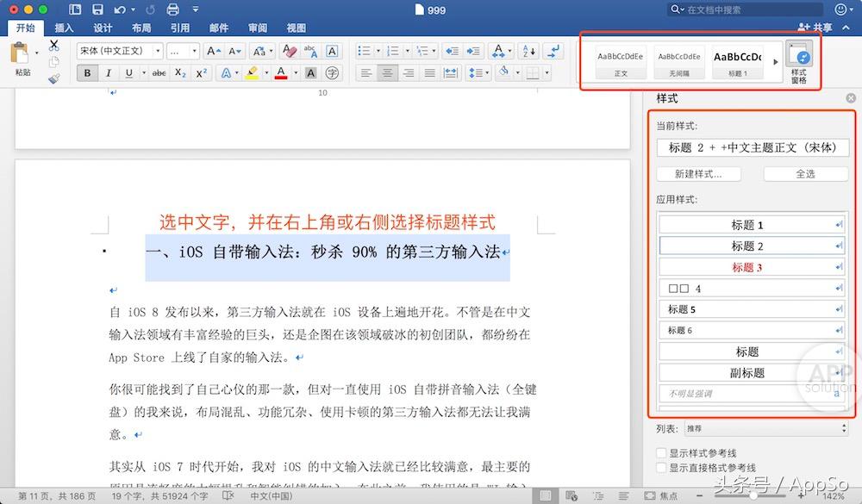Apply the red font color
The width and height of the screenshot is (862, 504).
pyautogui.click(x=281, y=72)
